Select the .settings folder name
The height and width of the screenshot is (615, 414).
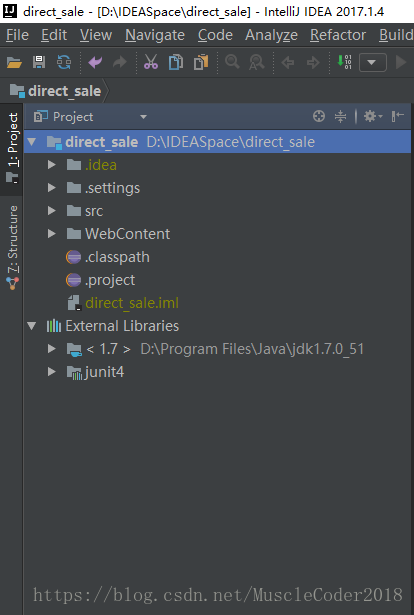coord(112,188)
